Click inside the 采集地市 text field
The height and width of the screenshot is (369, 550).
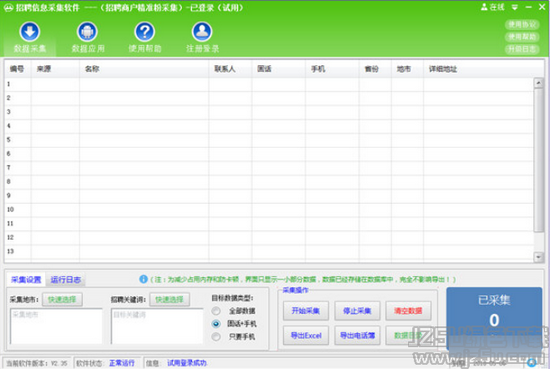point(56,326)
